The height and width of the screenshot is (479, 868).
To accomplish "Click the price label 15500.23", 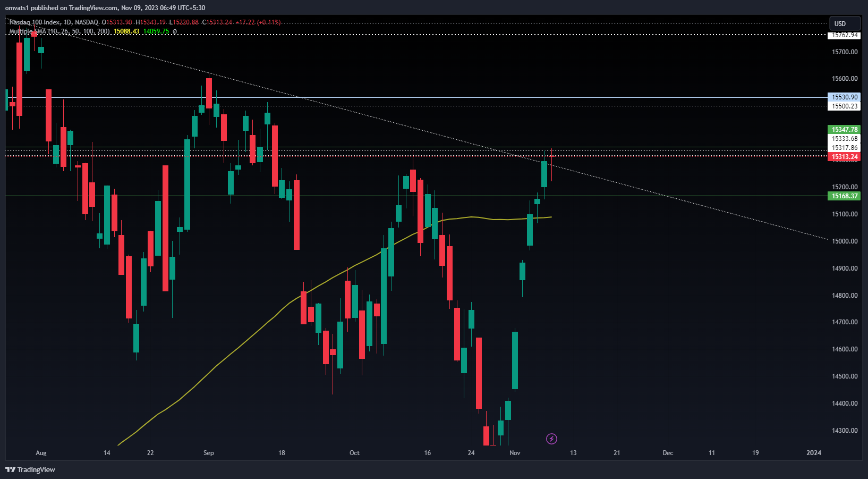I will click(844, 106).
